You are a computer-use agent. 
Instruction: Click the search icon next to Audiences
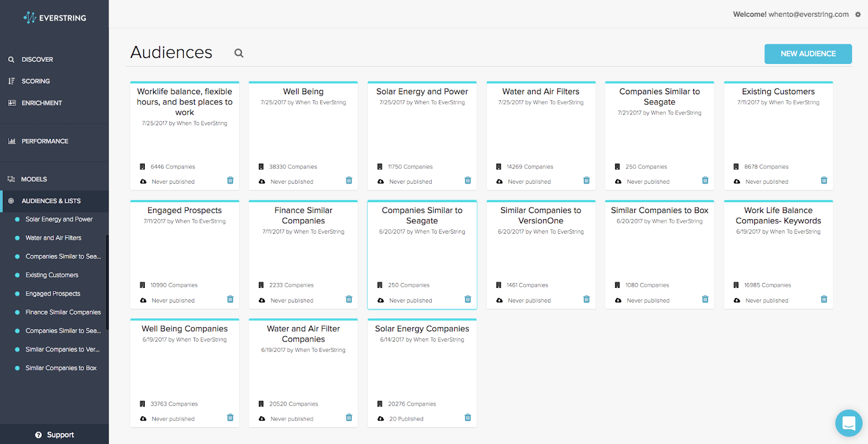[x=239, y=53]
